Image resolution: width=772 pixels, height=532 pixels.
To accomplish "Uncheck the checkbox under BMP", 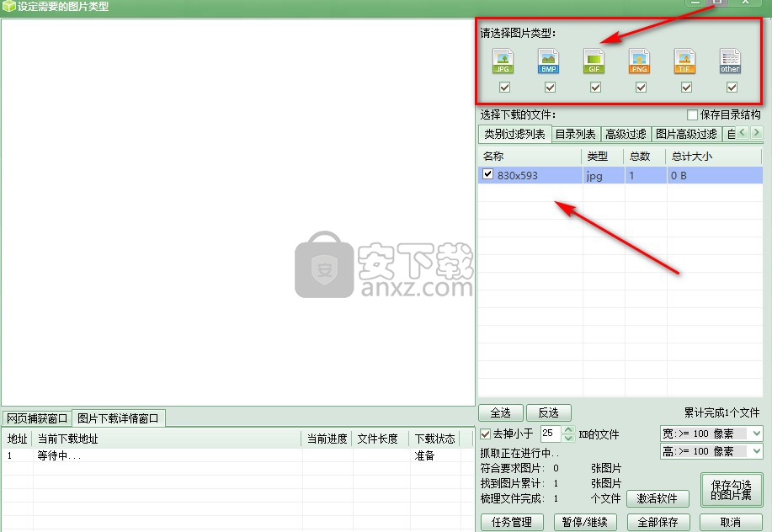I will pyautogui.click(x=550, y=87).
